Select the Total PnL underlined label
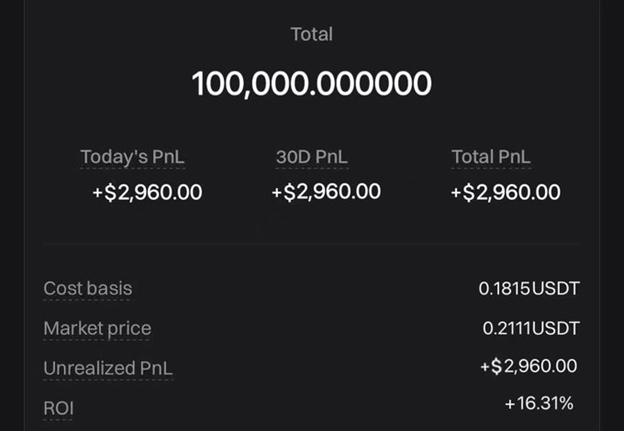This screenshot has height=431, width=624. tap(491, 158)
